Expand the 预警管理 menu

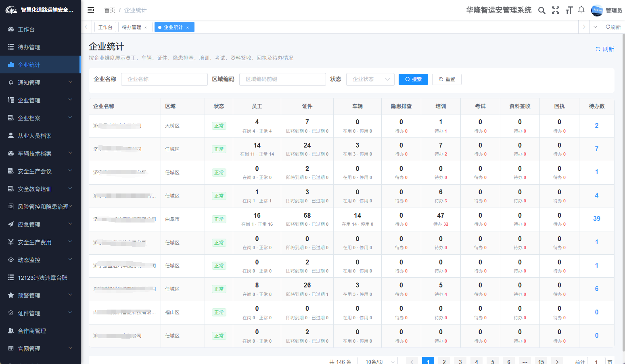[40, 295]
